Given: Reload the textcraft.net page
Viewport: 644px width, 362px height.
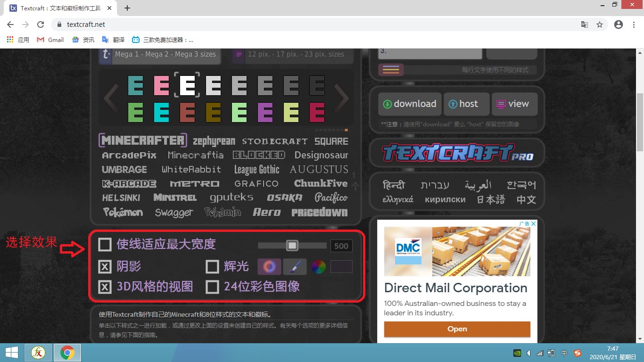Looking at the screenshot, I should (41, 25).
